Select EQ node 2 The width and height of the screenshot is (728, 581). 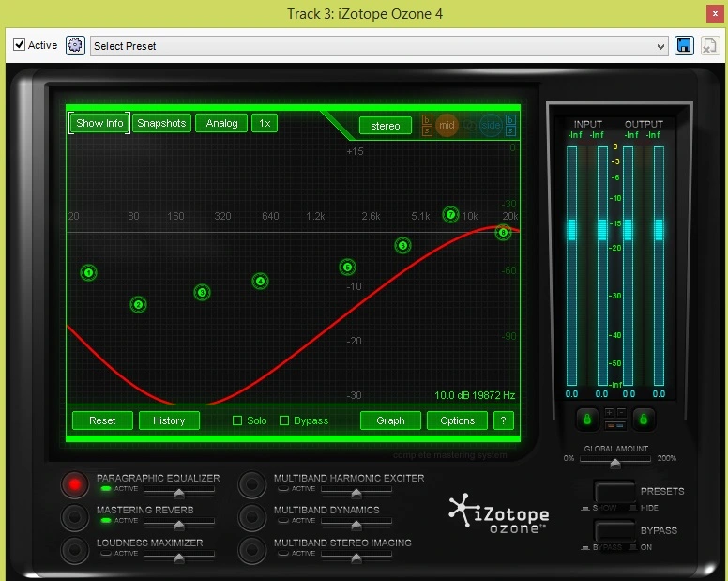pyautogui.click(x=138, y=305)
